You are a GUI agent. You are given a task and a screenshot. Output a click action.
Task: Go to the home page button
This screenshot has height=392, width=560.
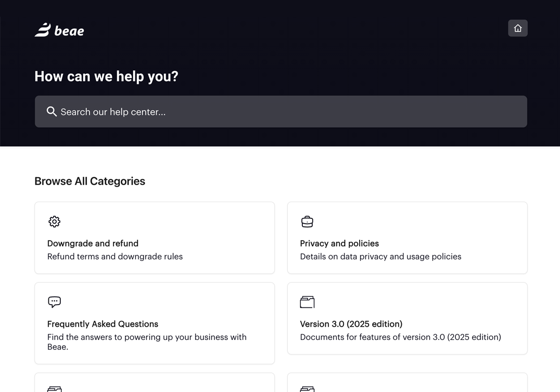pyautogui.click(x=517, y=28)
